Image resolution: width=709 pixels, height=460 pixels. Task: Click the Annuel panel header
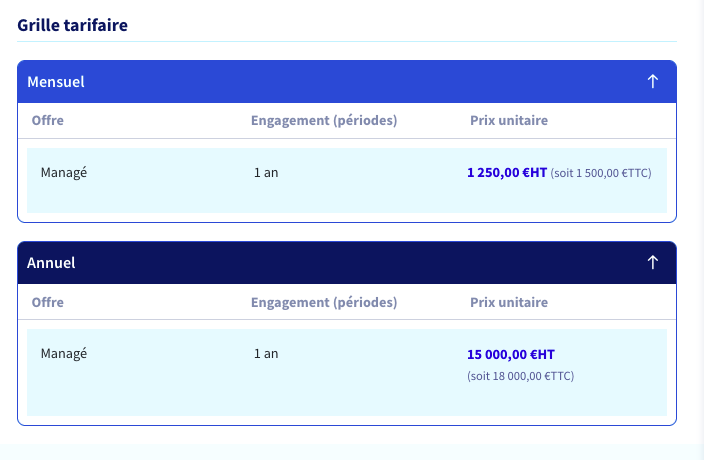tap(347, 263)
